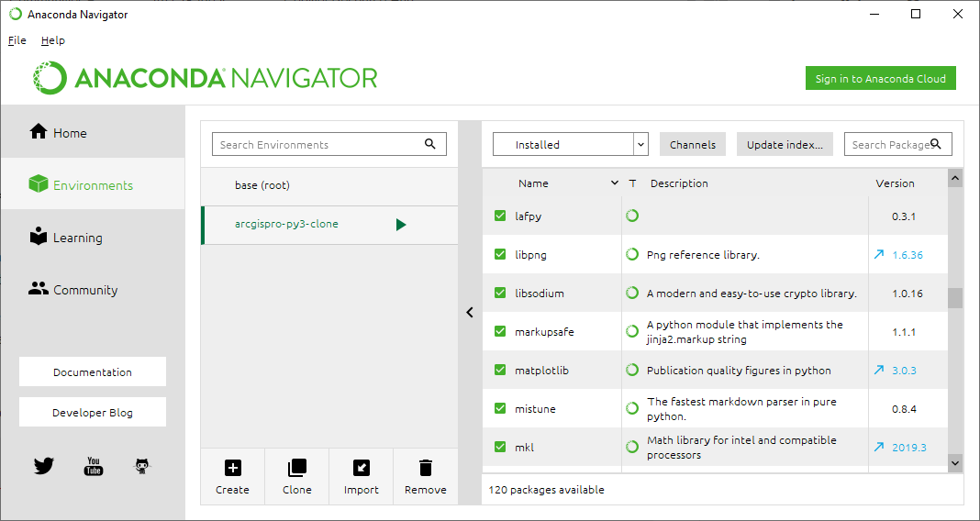This screenshot has height=521, width=980.
Task: Click the Version column header
Action: (895, 183)
